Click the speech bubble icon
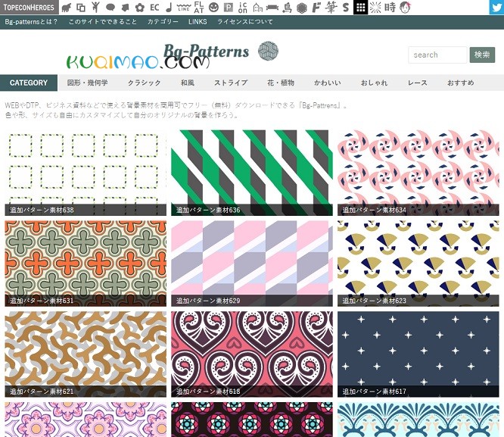 coord(110,8)
